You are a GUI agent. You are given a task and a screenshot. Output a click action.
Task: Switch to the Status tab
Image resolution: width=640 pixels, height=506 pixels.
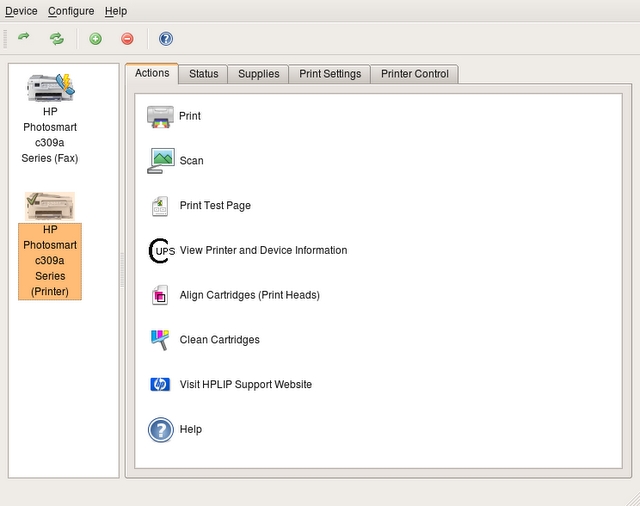pos(203,74)
